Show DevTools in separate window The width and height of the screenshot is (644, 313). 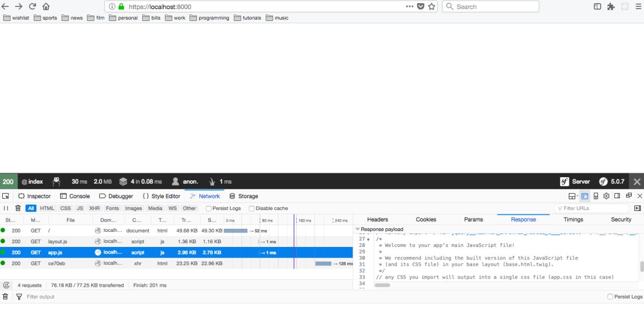628,196
